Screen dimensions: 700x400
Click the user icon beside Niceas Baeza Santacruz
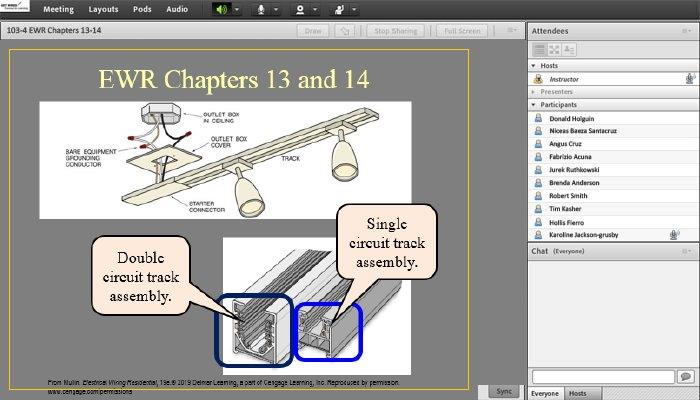pos(538,131)
